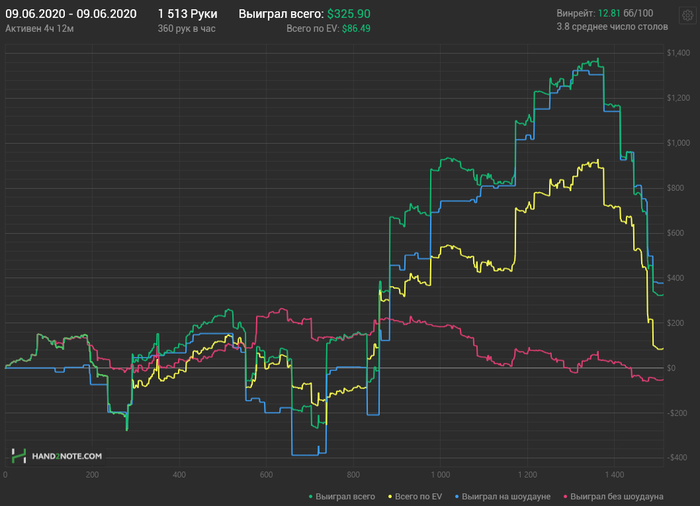Screen dimensions: 700x506
Task: Click the 1 200 x-axis label
Action: (x=527, y=474)
